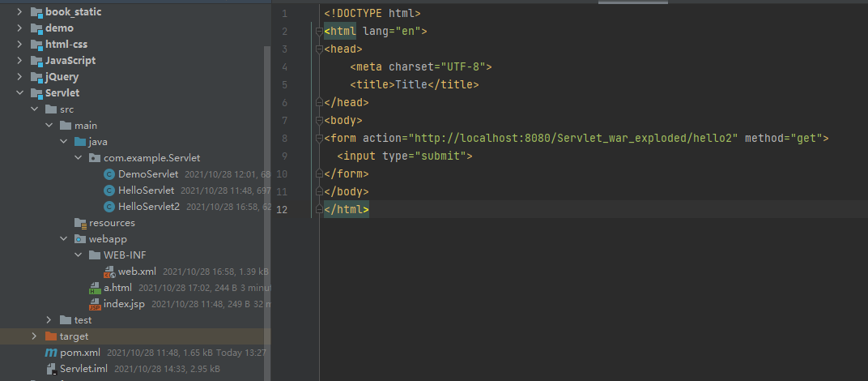The image size is (868, 381).
Task: Open web.xml from the tree
Action: [x=137, y=272]
